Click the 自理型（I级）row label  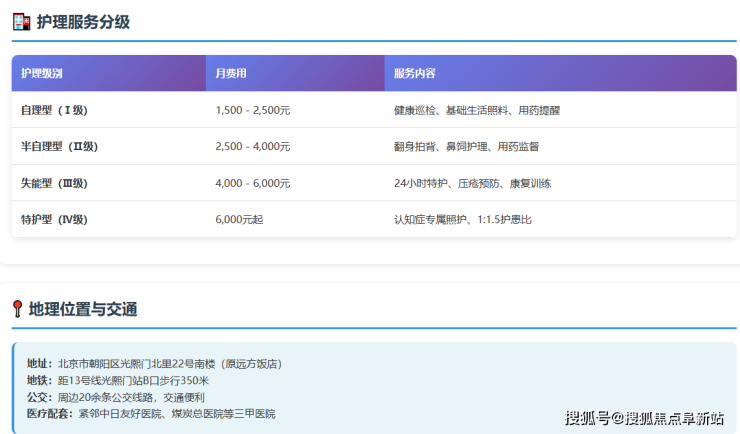[54, 110]
